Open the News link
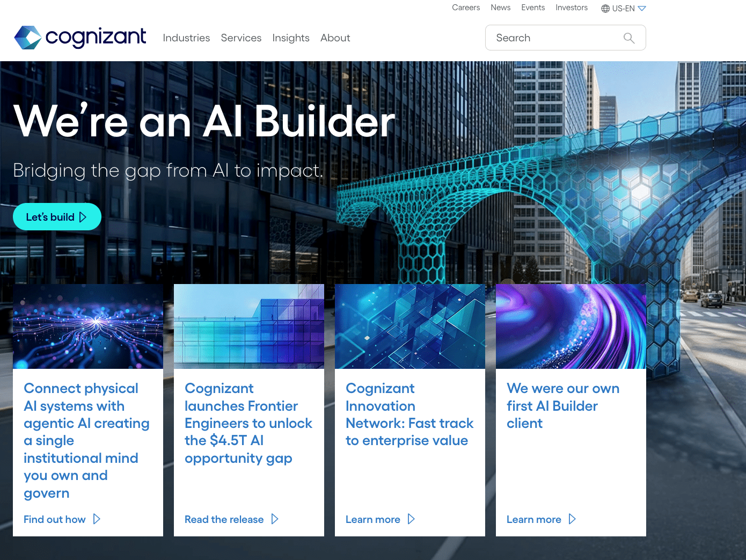 [501, 8]
